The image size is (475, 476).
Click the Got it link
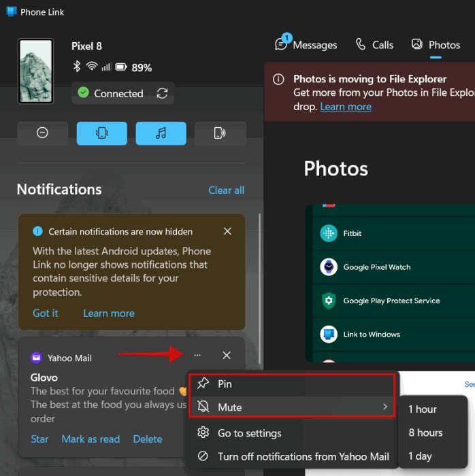coord(46,313)
